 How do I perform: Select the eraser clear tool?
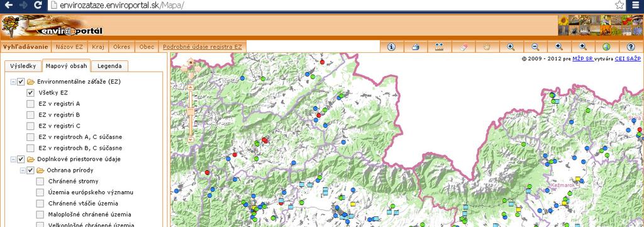464,47
